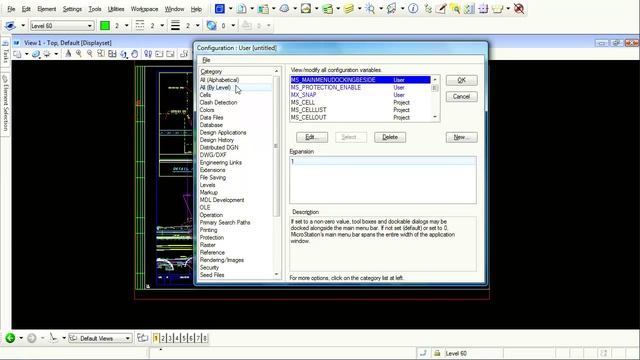Toggle view 3 button in view group
Screen dimensions: 640x360
(x=170, y=338)
